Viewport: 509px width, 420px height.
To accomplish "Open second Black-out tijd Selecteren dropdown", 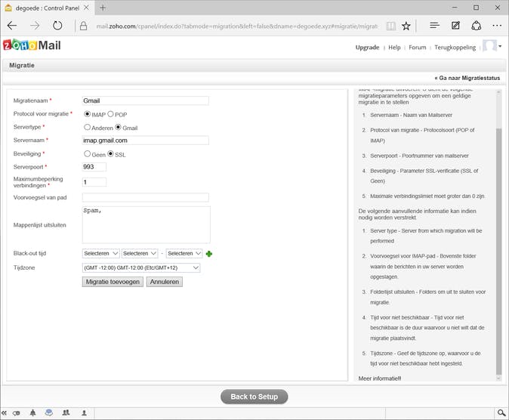I will click(x=140, y=253).
